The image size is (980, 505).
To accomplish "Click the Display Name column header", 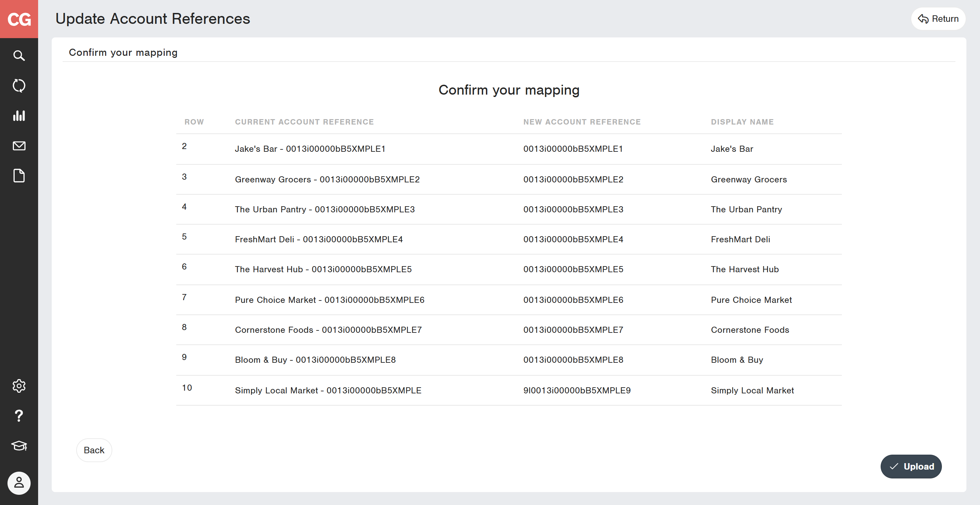I will point(742,122).
